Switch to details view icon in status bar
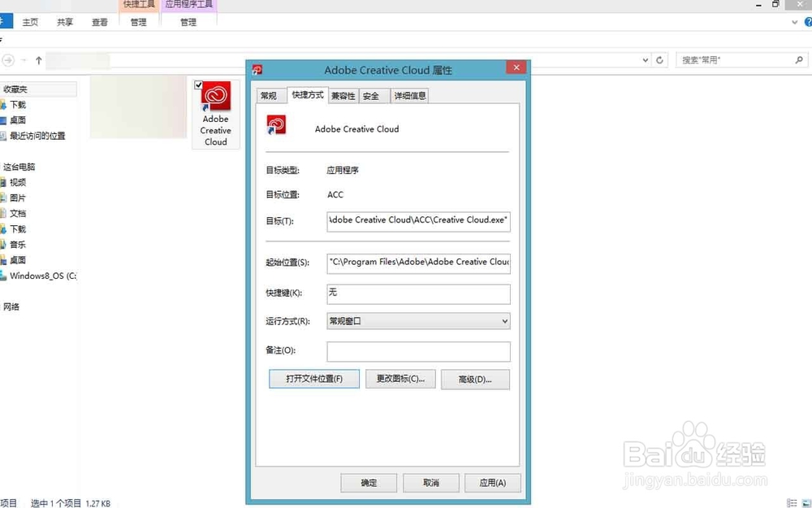This screenshot has width=812, height=508. point(792,503)
